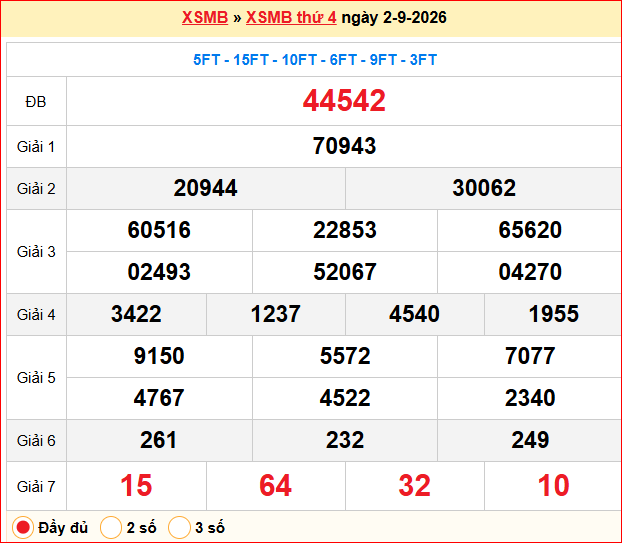622x543 pixels.
Task: Click Giải 5 number 9150
Action: [x=159, y=356]
